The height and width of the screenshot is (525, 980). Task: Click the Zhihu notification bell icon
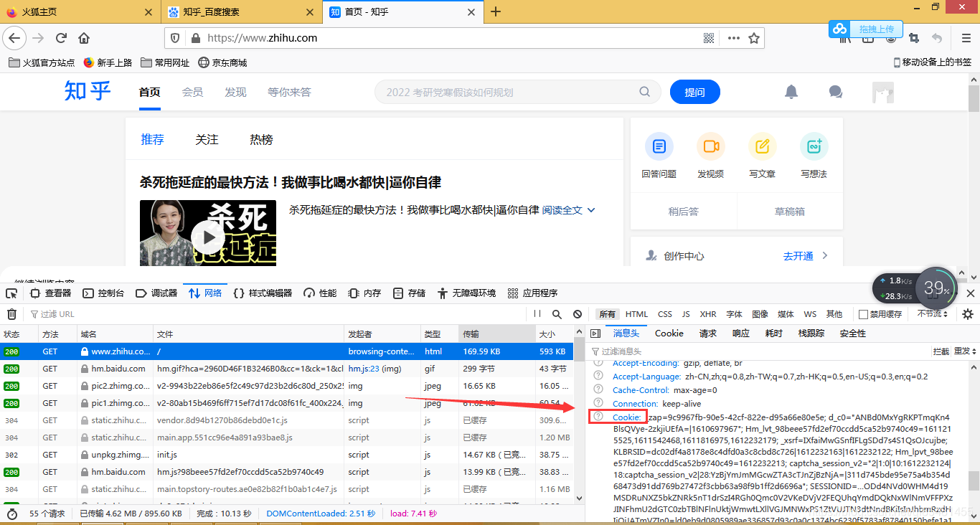(x=791, y=92)
